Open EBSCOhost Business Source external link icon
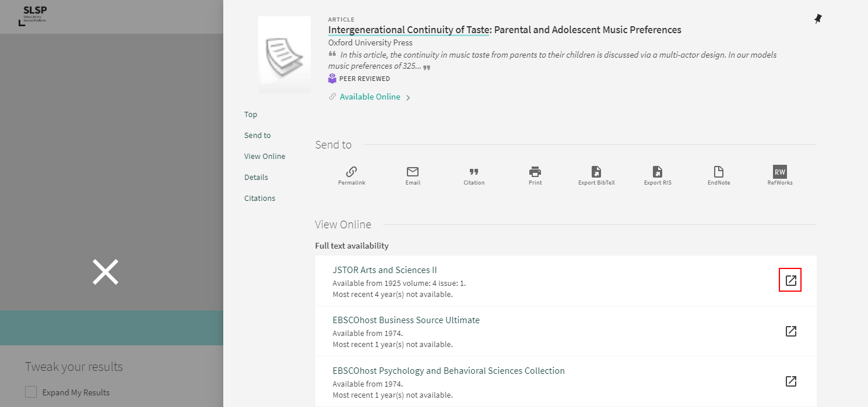 [x=790, y=331]
